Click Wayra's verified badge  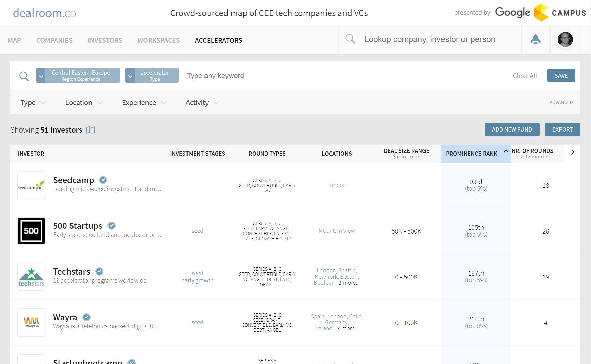(x=86, y=317)
